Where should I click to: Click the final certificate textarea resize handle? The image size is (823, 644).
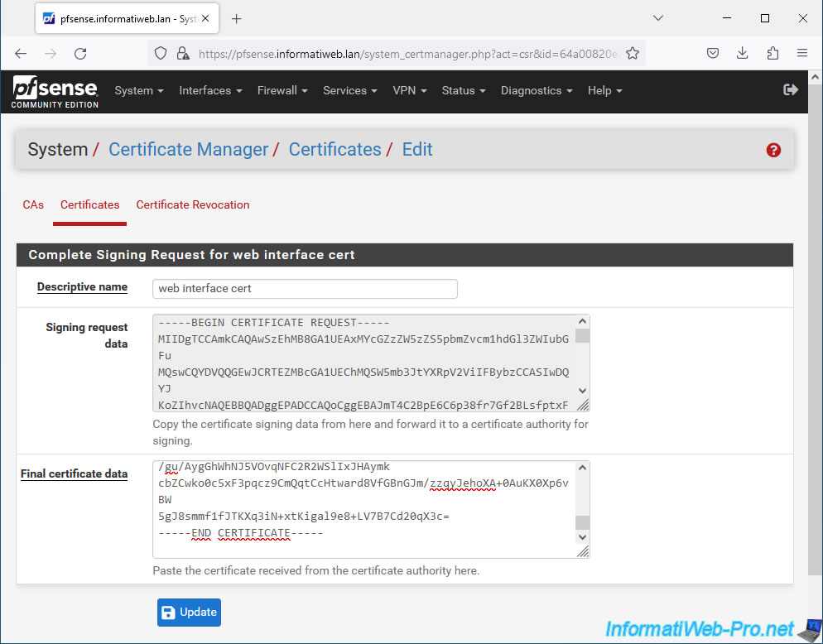click(583, 551)
